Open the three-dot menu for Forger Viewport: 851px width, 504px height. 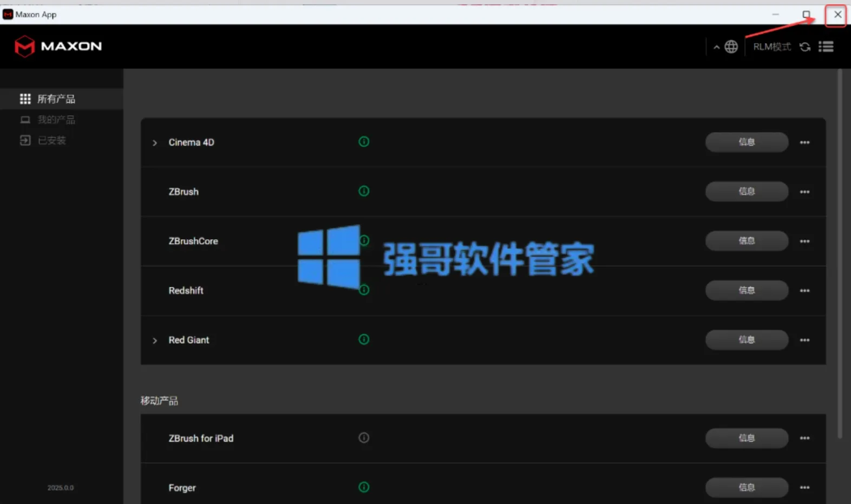click(x=805, y=488)
